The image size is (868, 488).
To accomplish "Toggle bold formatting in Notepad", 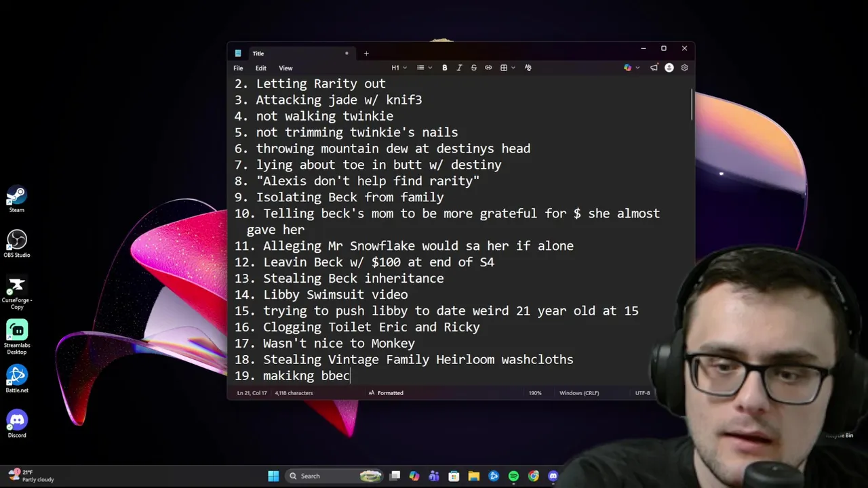I will (x=445, y=68).
